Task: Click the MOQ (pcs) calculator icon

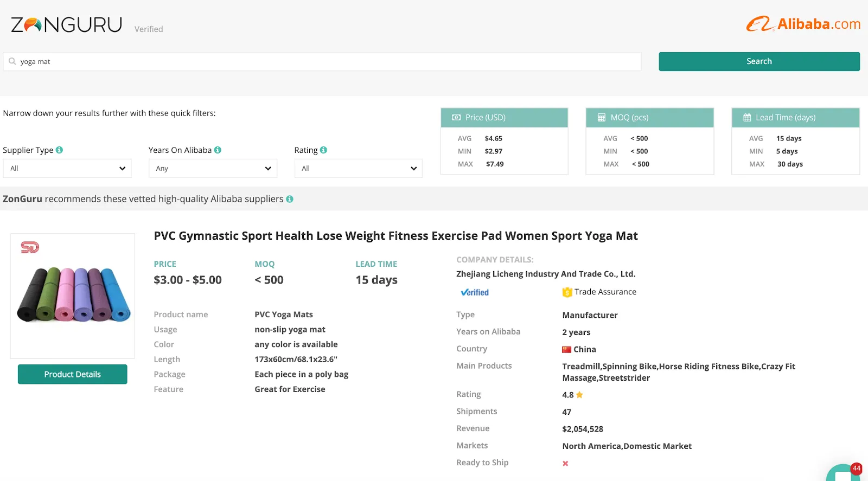Action: coord(602,118)
